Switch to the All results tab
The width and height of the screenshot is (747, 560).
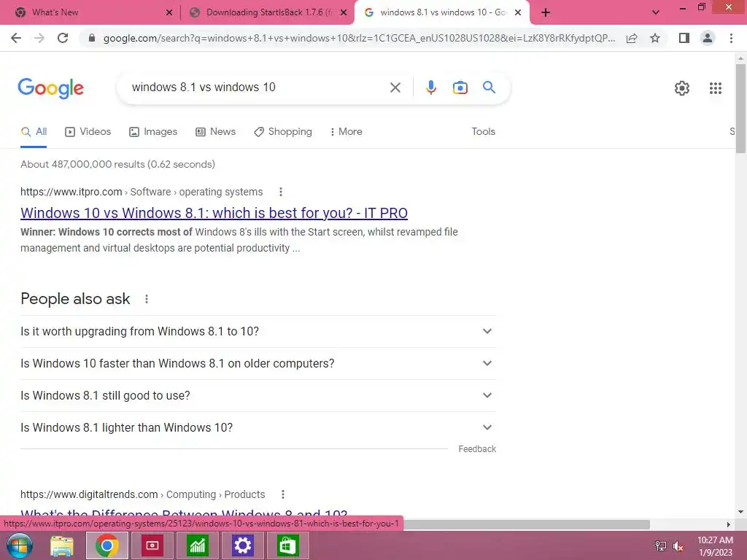tap(34, 132)
